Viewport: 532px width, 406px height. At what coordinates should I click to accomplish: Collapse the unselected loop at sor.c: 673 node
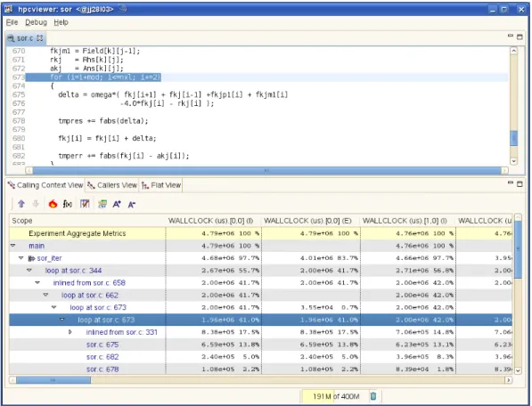[54, 307]
